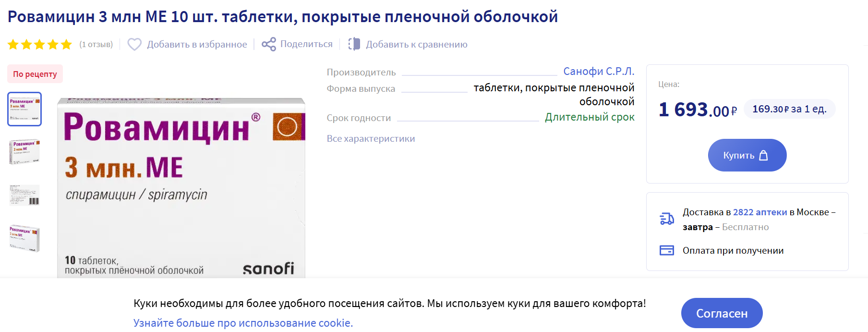
Task: Open manufacturer link 'Санофи С.Р.Л.'
Action: pyautogui.click(x=599, y=71)
